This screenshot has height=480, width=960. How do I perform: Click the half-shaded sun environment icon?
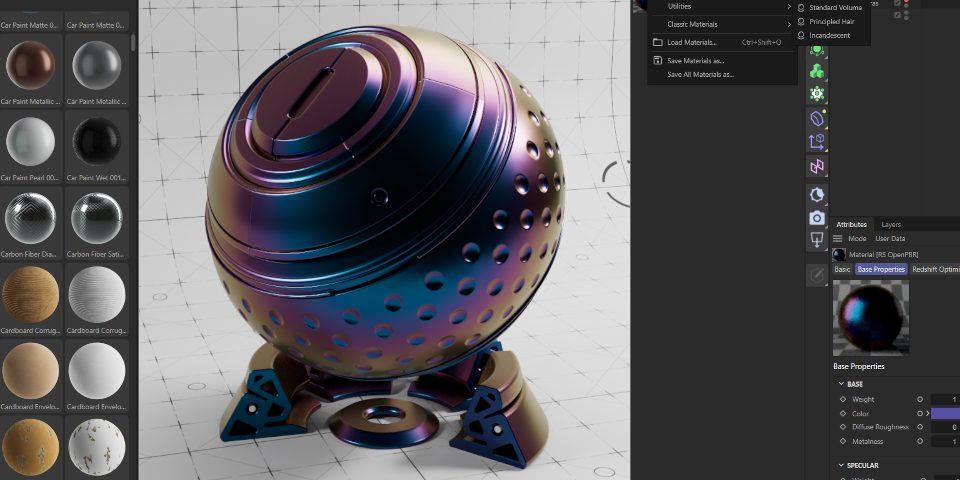817,195
